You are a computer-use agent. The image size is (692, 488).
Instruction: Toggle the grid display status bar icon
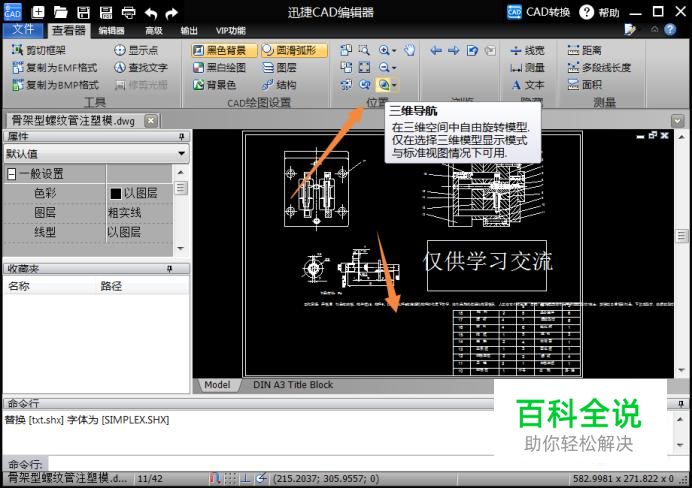click(229, 478)
